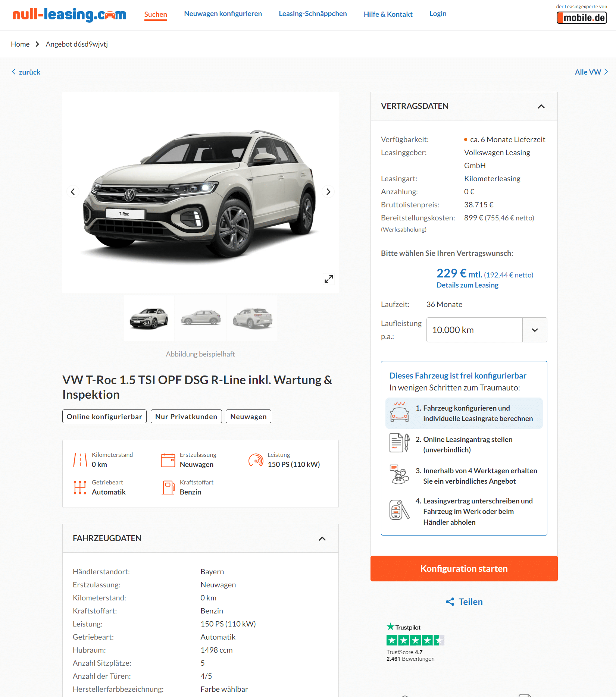Click step 1 Fahrzeug konfigurieren

tap(464, 413)
